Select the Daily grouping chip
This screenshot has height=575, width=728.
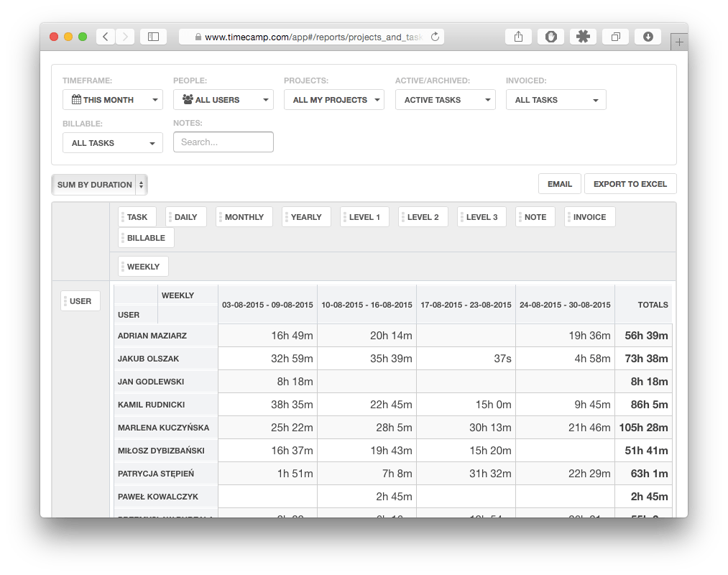point(185,217)
